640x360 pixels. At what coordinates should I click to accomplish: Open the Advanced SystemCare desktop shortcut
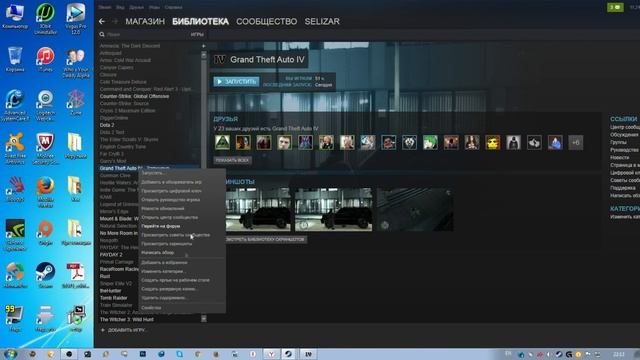[15, 106]
